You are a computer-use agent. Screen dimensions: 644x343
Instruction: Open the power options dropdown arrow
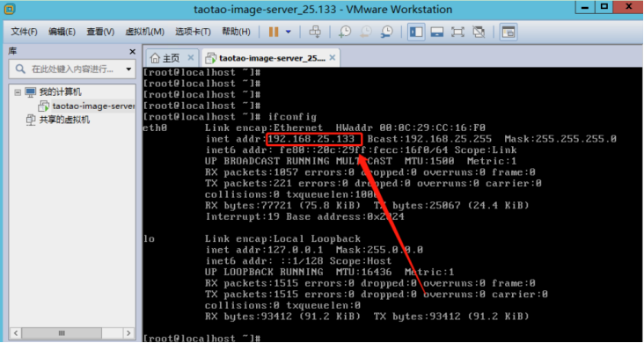(289, 32)
